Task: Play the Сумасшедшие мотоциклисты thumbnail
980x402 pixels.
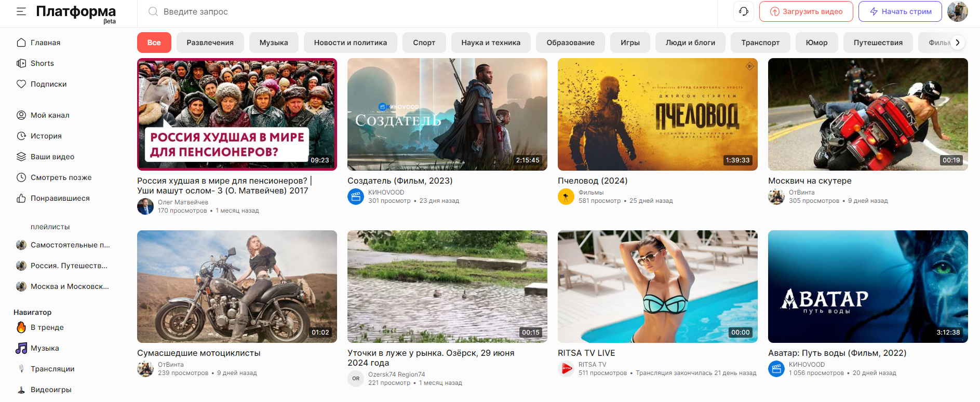Action: [x=237, y=286]
